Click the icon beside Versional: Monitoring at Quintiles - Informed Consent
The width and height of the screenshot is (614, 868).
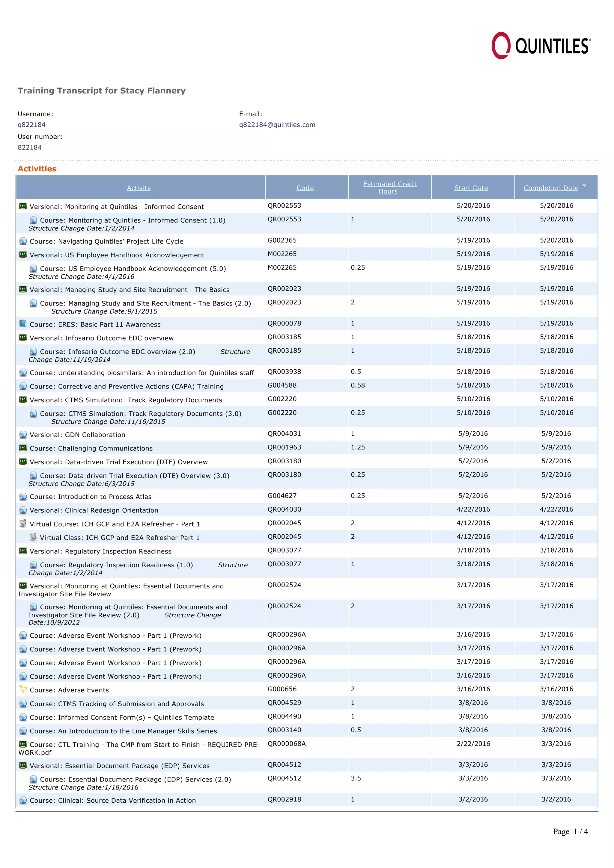[x=23, y=206]
